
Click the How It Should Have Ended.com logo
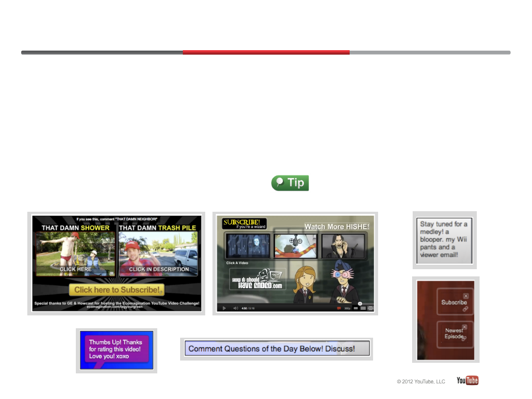click(258, 279)
